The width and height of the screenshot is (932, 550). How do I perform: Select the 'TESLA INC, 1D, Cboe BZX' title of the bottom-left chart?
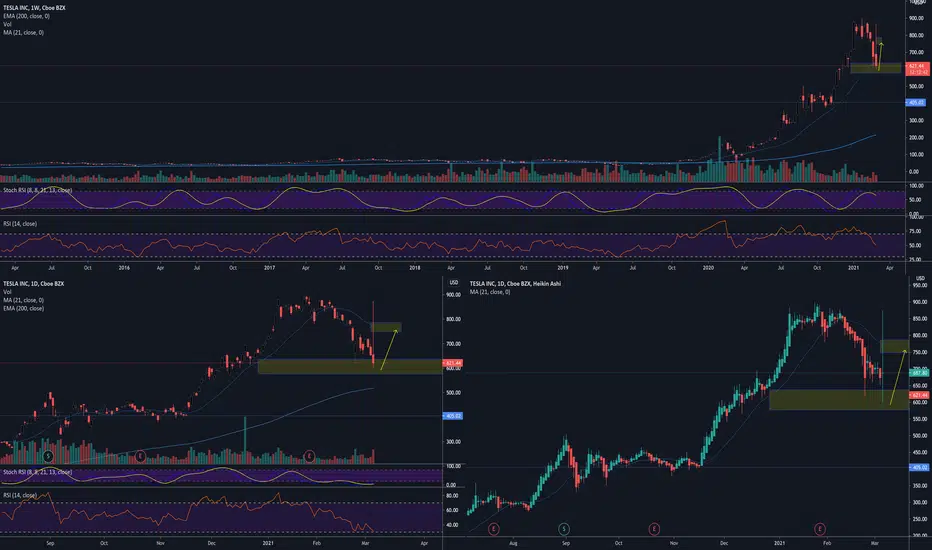coord(34,284)
